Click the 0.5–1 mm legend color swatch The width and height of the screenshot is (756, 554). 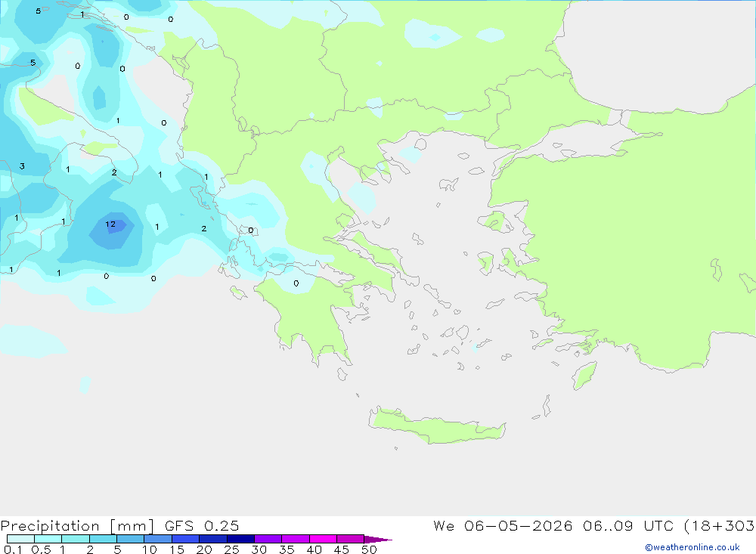click(48, 539)
